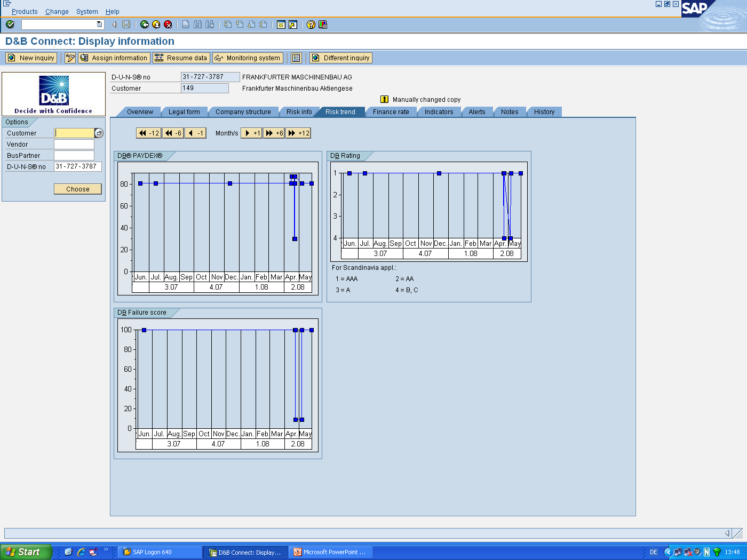Open the Help menu
Image resolution: width=747 pixels, height=560 pixels.
(x=113, y=12)
